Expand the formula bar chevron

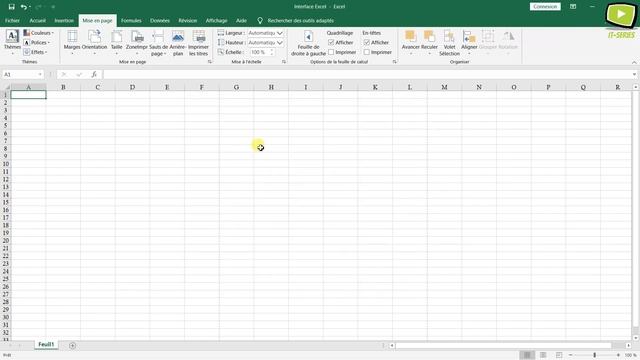(x=634, y=74)
